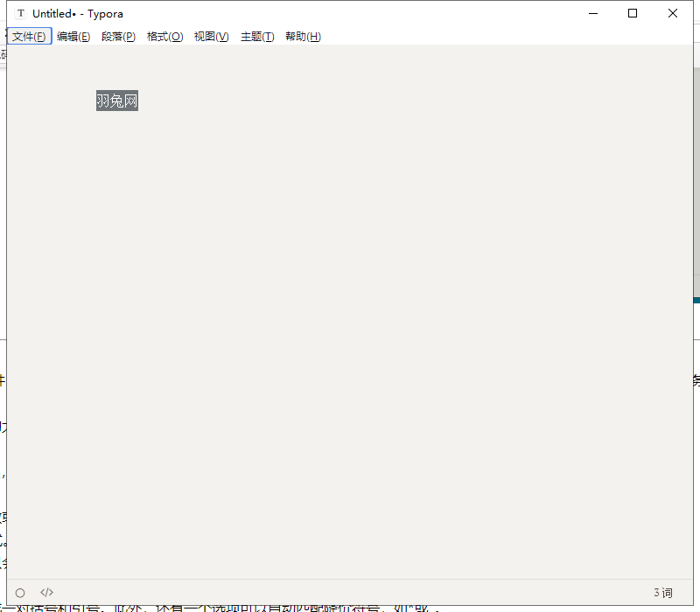Minimize the Typora window
700x612 pixels.
(x=593, y=13)
